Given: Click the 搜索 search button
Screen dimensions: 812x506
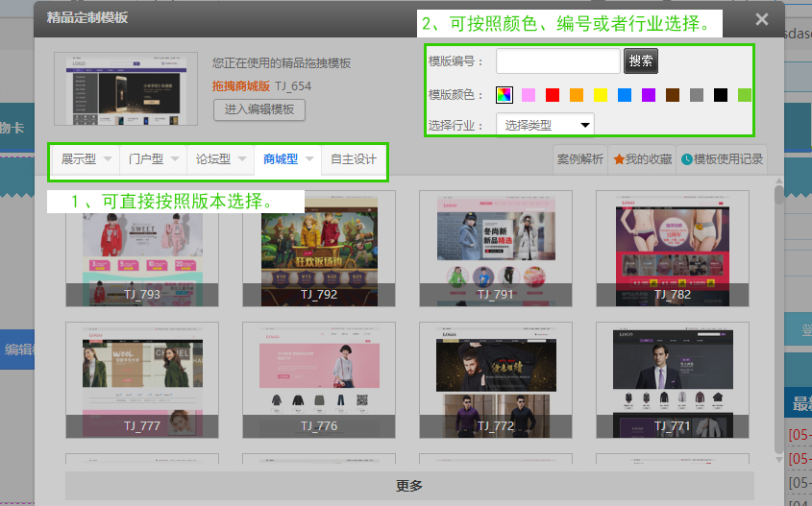Looking at the screenshot, I should (641, 61).
